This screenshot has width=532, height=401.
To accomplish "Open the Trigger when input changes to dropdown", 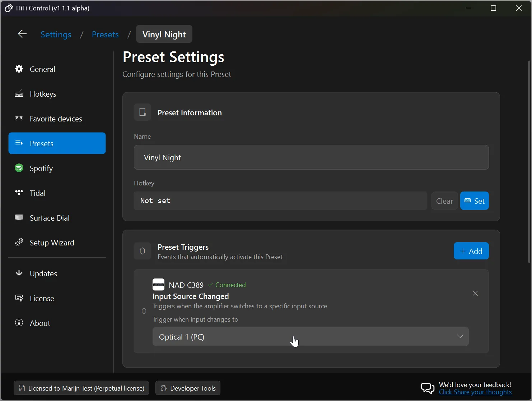I will coord(311,337).
